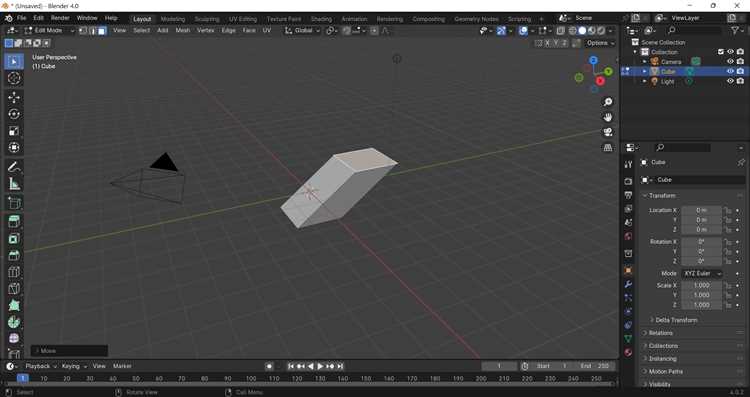This screenshot has width=750, height=397.
Task: Open the Playback popover
Action: pos(41,366)
